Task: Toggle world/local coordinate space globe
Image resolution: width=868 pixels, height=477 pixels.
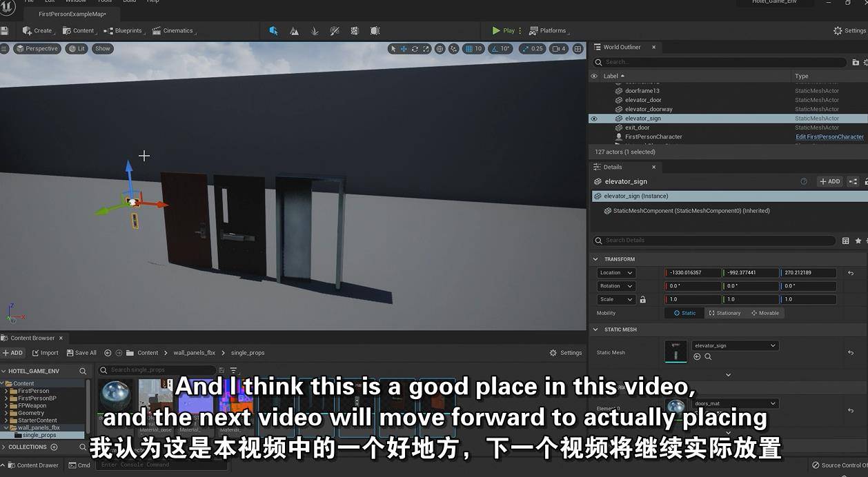Action: pyautogui.click(x=440, y=48)
